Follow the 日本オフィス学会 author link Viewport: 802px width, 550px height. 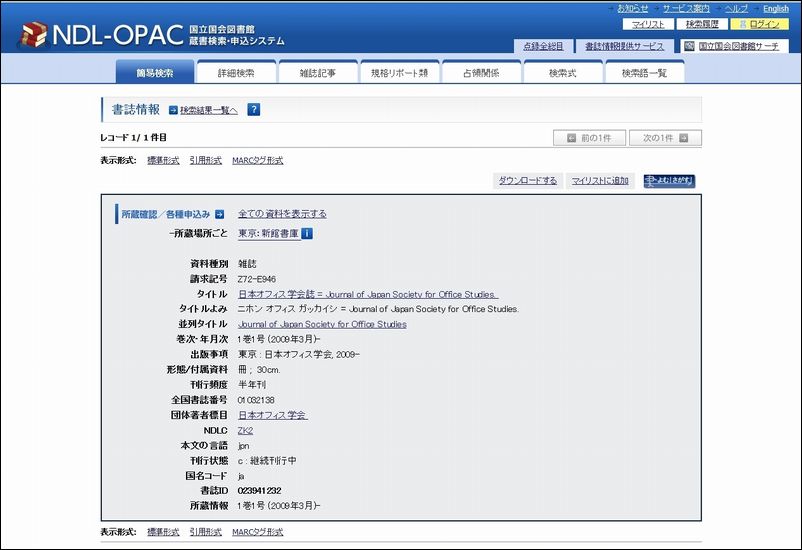(272, 415)
